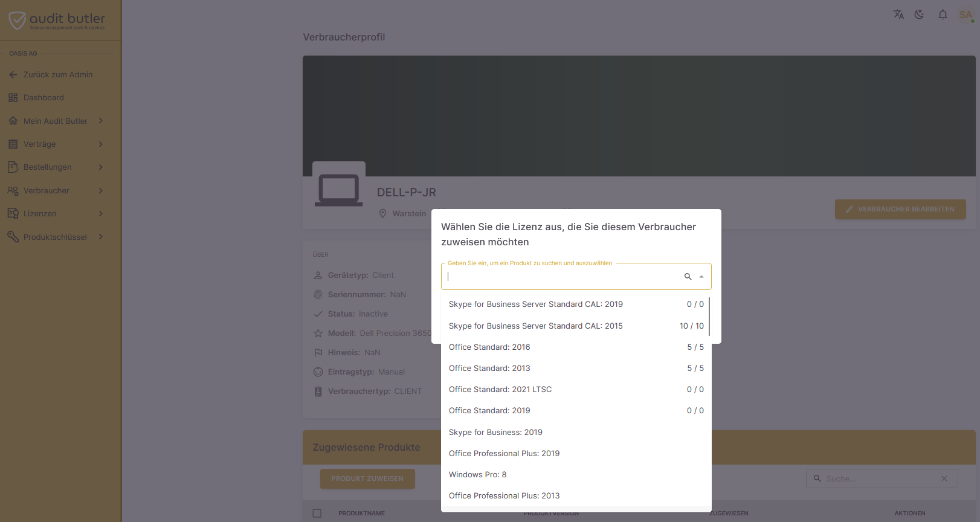The width and height of the screenshot is (980, 522).
Task: Go to Zurück zum Admin link
Action: click(x=58, y=75)
